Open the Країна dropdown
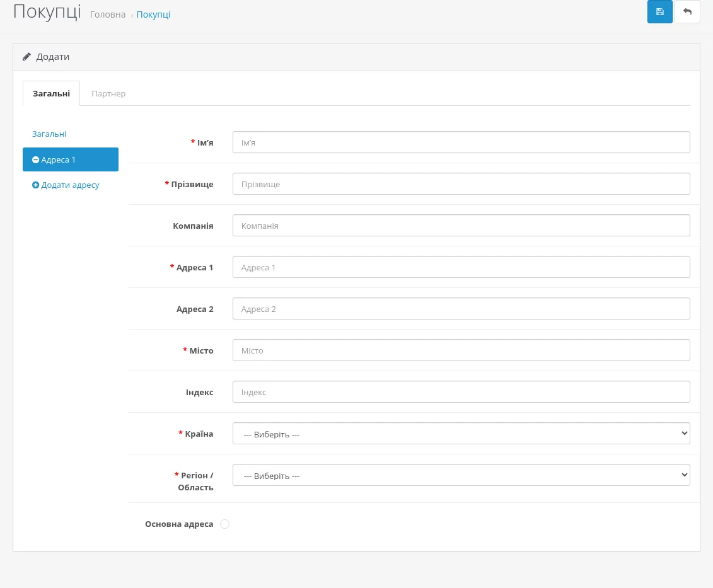 point(461,434)
